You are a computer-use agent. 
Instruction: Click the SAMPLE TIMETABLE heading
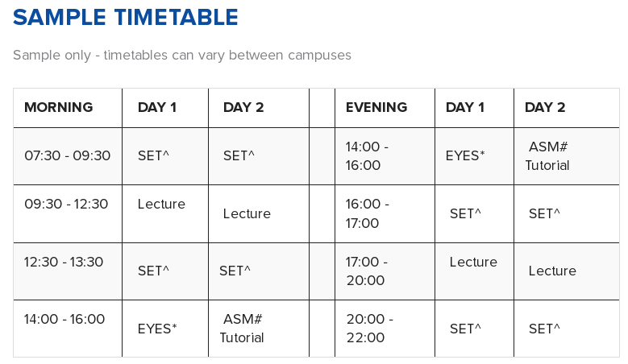pyautogui.click(x=126, y=17)
